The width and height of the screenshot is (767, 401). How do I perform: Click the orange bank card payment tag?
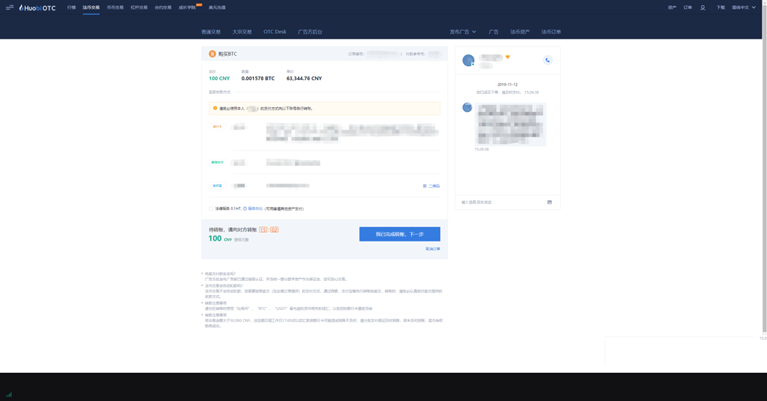(x=217, y=127)
